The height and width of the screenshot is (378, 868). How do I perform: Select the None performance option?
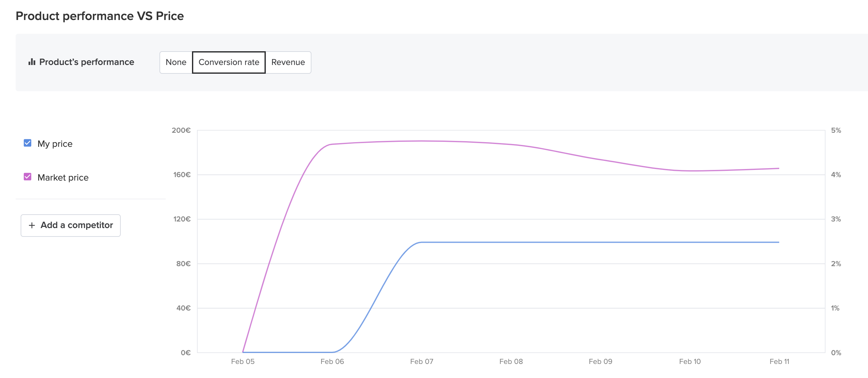click(x=176, y=62)
